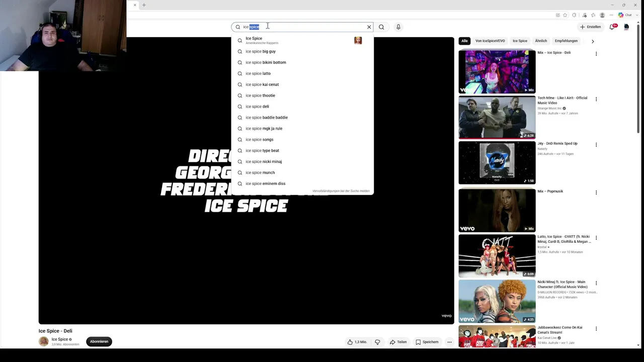Select the Ähnlich filter chip
This screenshot has width=644, height=362.
coord(541,41)
